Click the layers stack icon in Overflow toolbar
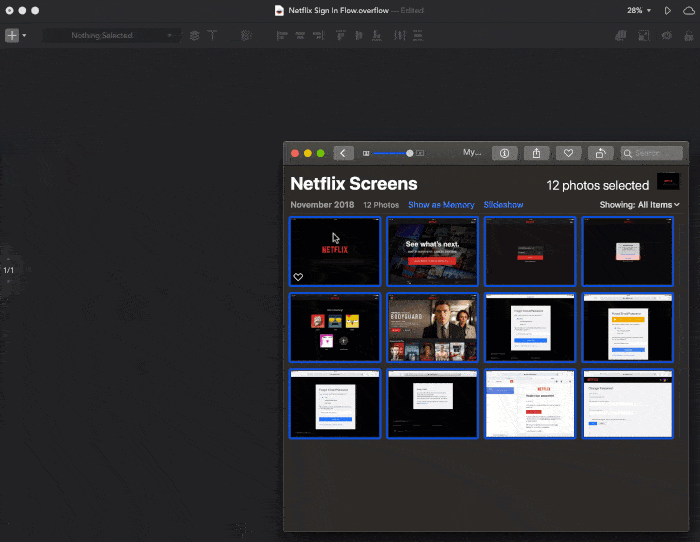This screenshot has height=542, width=700. (195, 35)
